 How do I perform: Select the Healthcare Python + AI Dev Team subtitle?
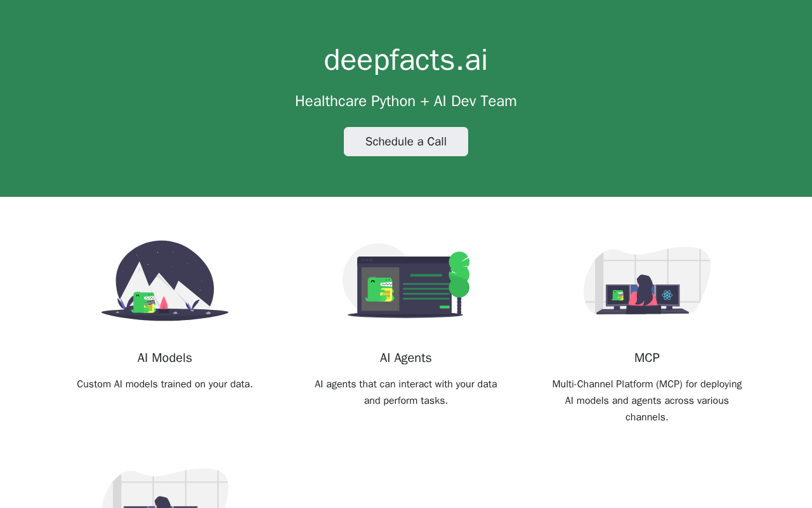coord(406,101)
